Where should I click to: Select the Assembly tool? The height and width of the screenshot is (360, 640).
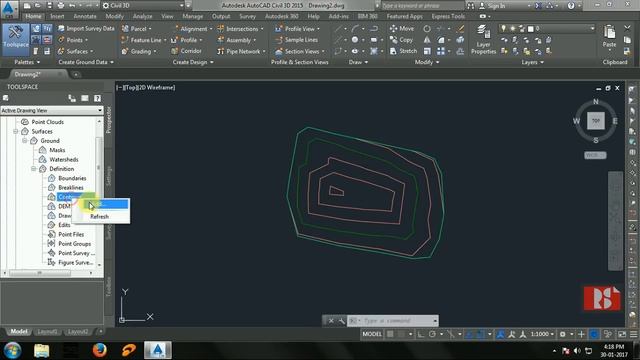[x=236, y=40]
